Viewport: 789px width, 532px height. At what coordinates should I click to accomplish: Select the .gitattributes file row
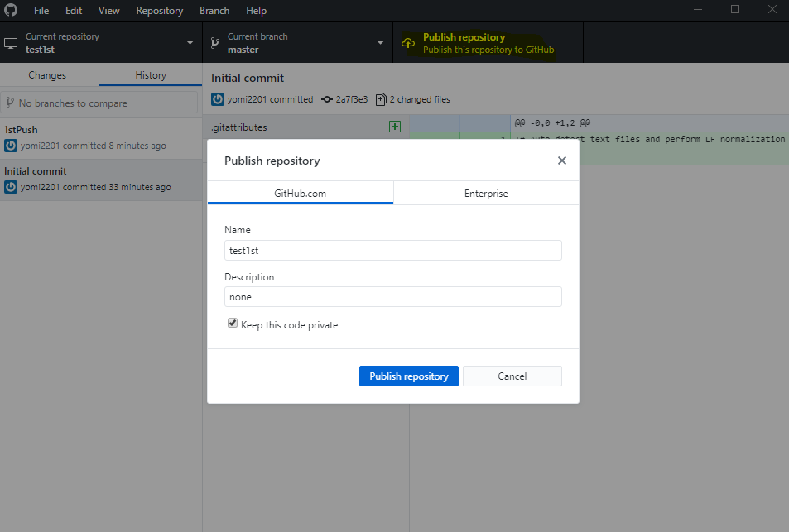pyautogui.click(x=306, y=127)
